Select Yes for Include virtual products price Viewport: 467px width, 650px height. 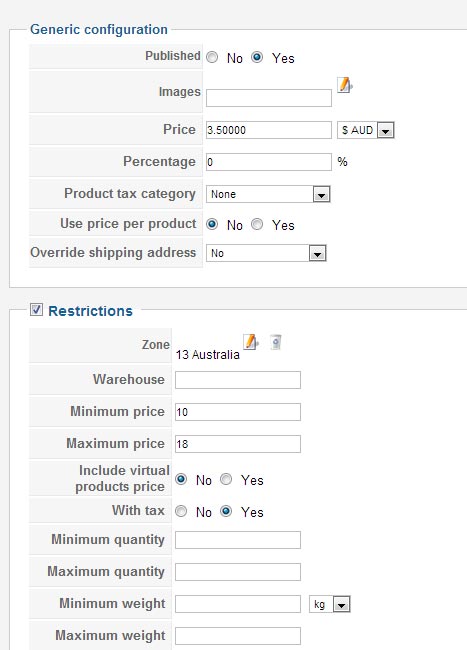point(226,479)
